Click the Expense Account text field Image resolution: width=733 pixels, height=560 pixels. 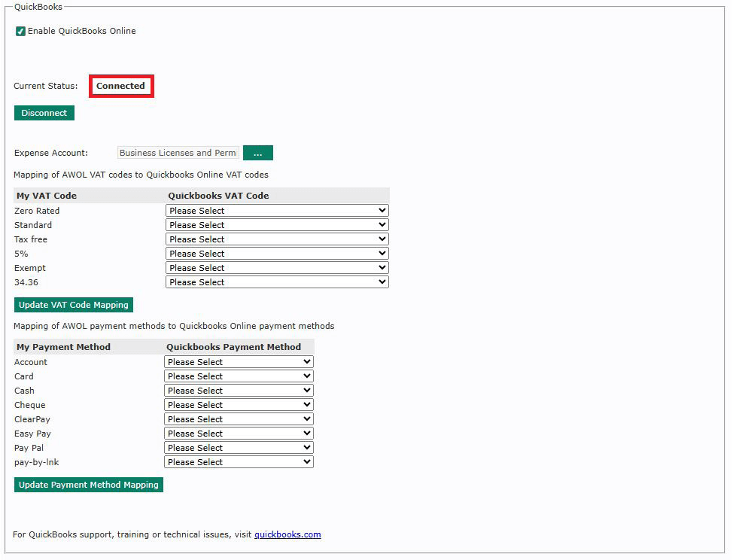(x=178, y=153)
